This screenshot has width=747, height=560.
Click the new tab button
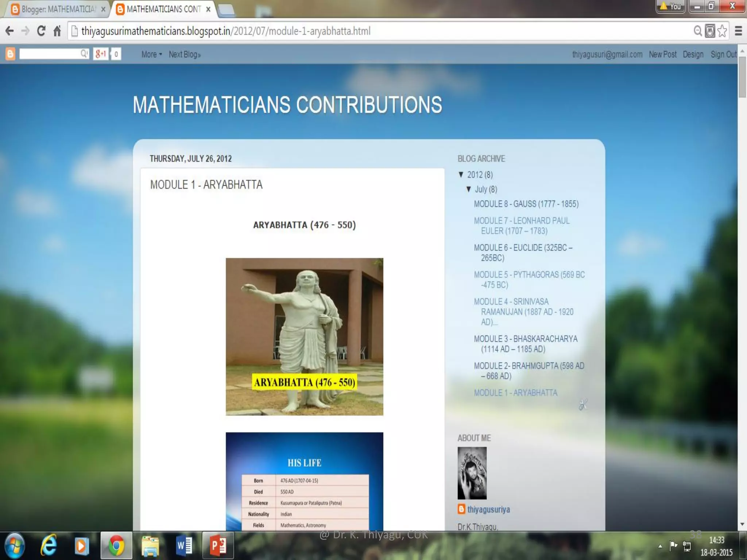pyautogui.click(x=227, y=10)
